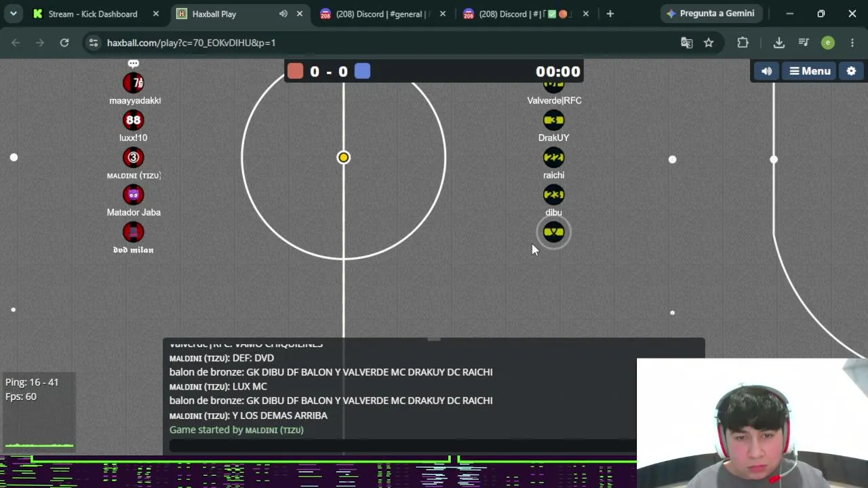Click the chat message input field
The height and width of the screenshot is (488, 868).
[x=403, y=445]
